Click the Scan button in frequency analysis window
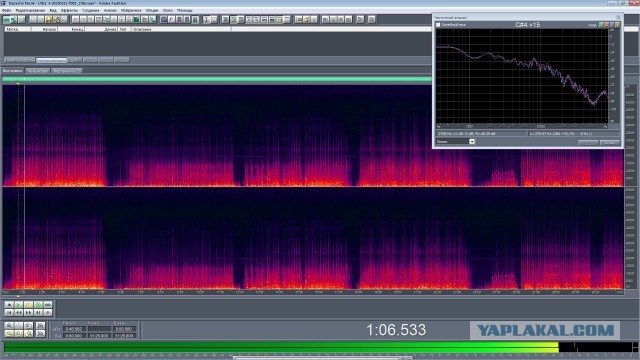The image size is (640, 360). click(x=588, y=142)
